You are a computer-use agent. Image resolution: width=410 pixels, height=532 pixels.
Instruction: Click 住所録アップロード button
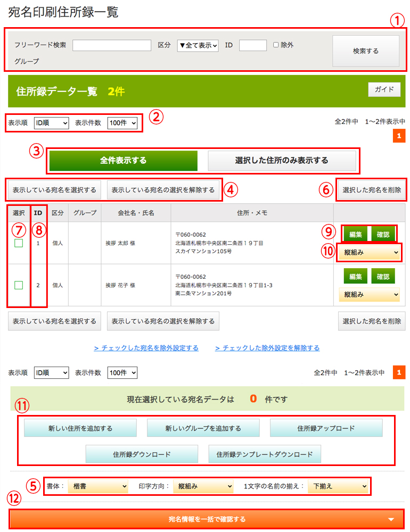326,428
